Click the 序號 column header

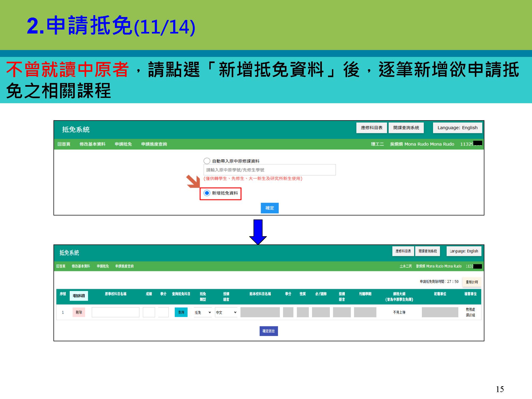(63, 294)
